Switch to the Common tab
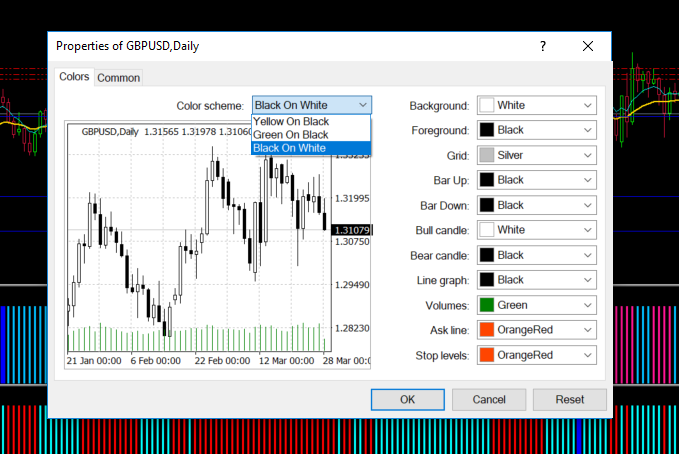The image size is (679, 454). click(118, 78)
